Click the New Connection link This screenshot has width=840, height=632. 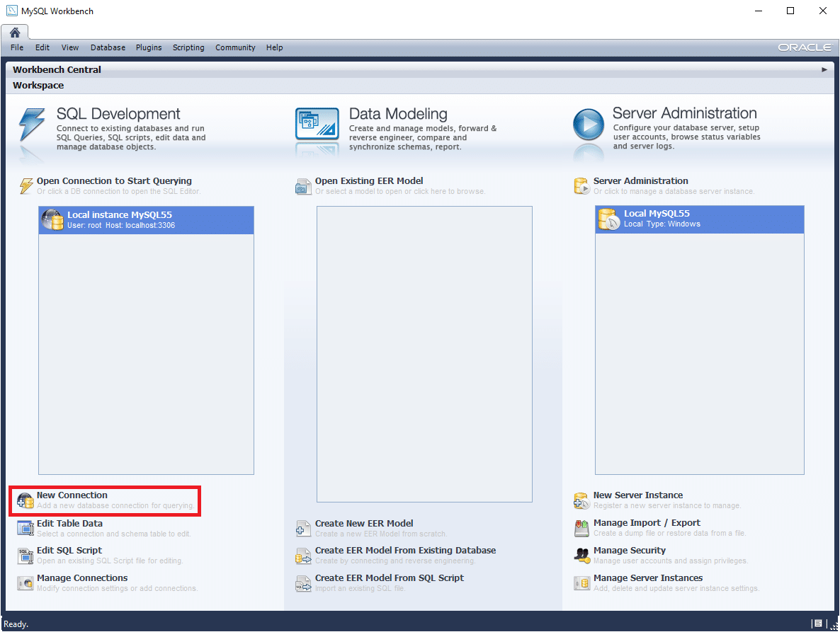tap(72, 495)
